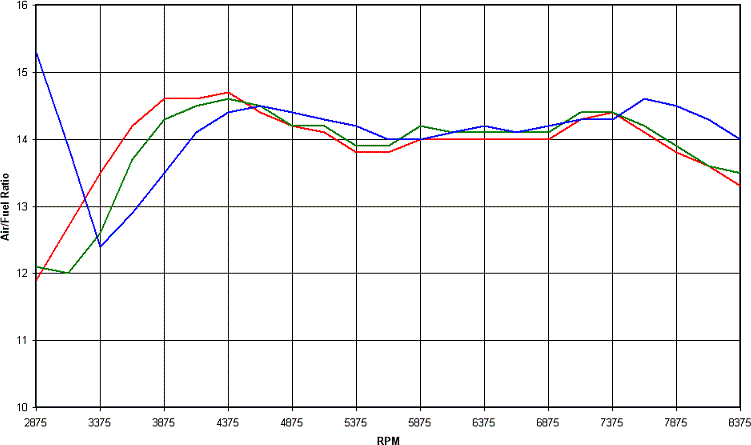Viewport: 751px width, 445px height.
Task: Click the 16 value on the y-axis
Action: click(23, 6)
